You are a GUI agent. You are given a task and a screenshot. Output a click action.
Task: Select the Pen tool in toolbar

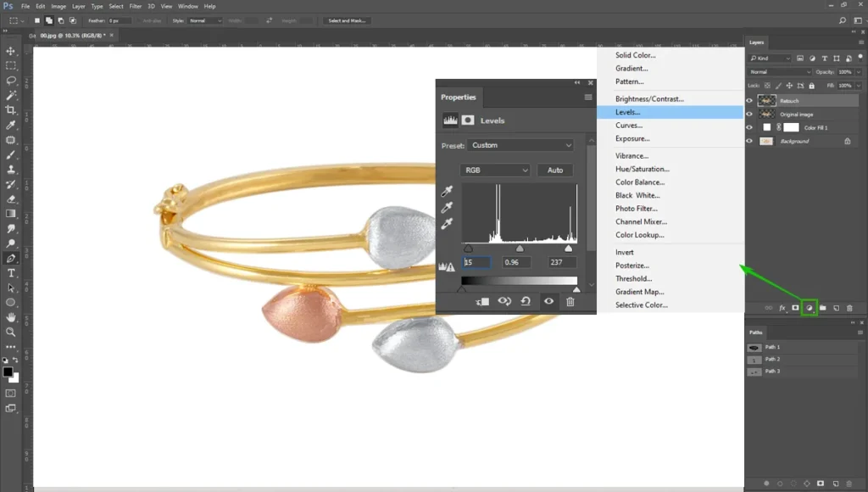(x=10, y=258)
